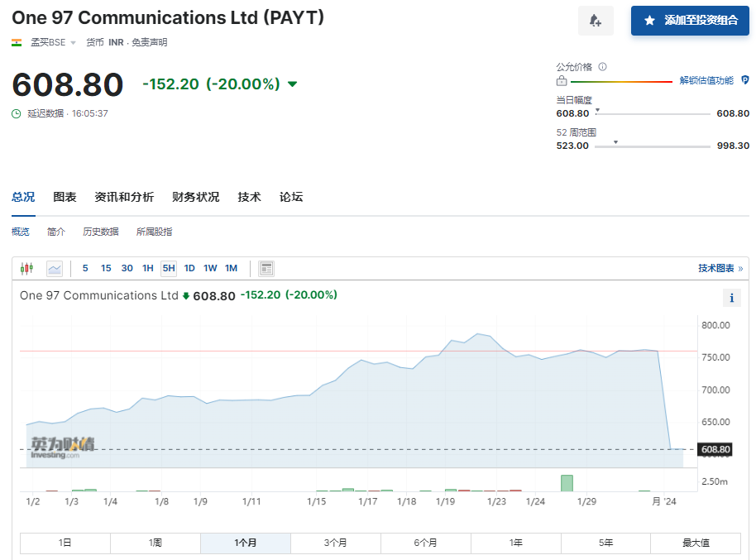
Task: Open the 论坛 forum tab
Action: coord(290,197)
